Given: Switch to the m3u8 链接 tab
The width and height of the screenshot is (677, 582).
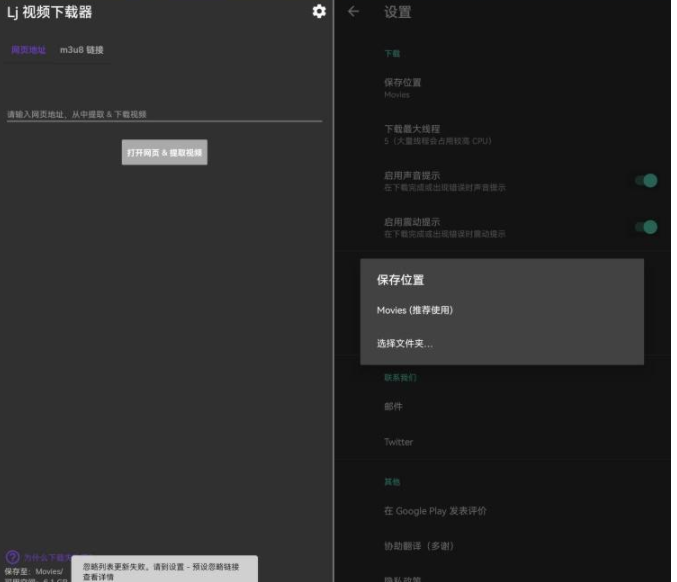Looking at the screenshot, I should click(82, 50).
